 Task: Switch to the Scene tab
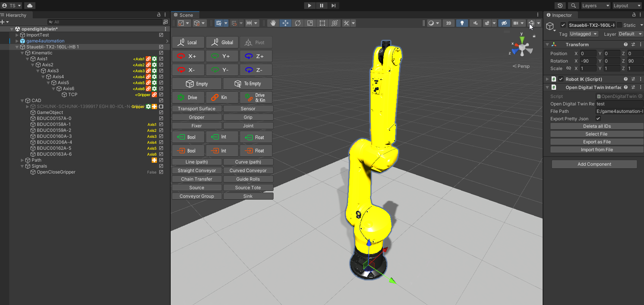click(x=185, y=15)
